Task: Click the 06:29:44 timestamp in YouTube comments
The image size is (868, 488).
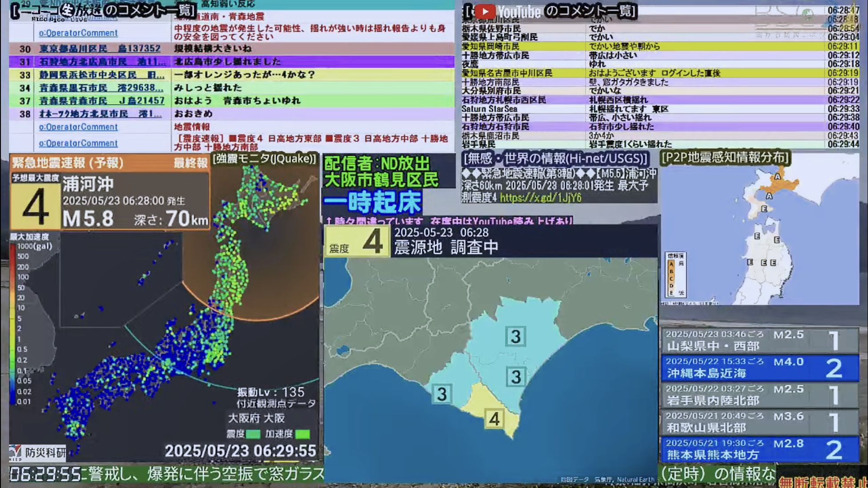Action: 843,144
